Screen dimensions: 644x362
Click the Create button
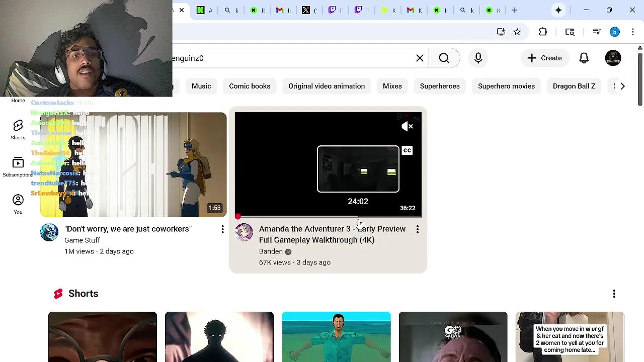[544, 58]
